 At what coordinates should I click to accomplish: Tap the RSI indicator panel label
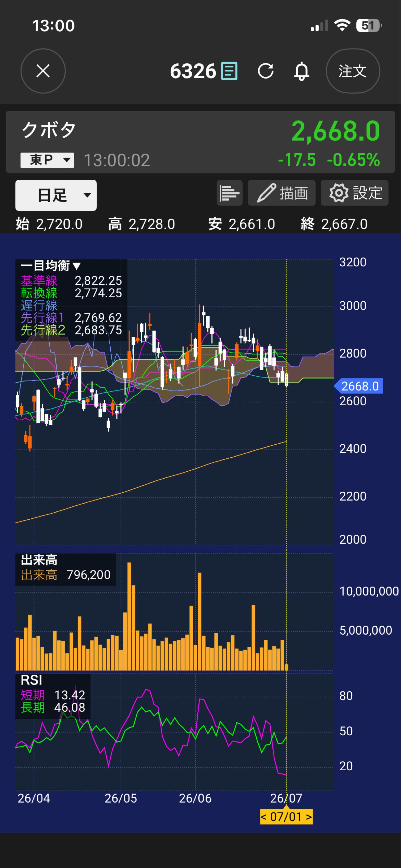pyautogui.click(x=31, y=680)
